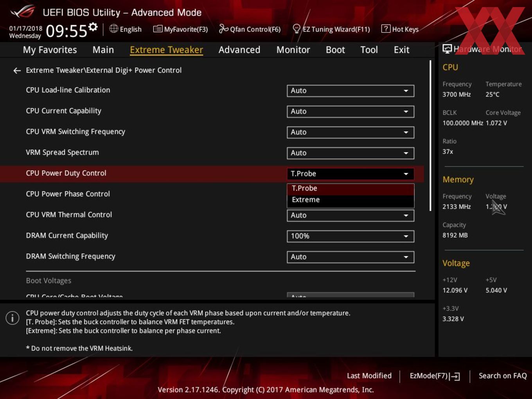Click the Hardware Monitor screen icon

tap(447, 49)
